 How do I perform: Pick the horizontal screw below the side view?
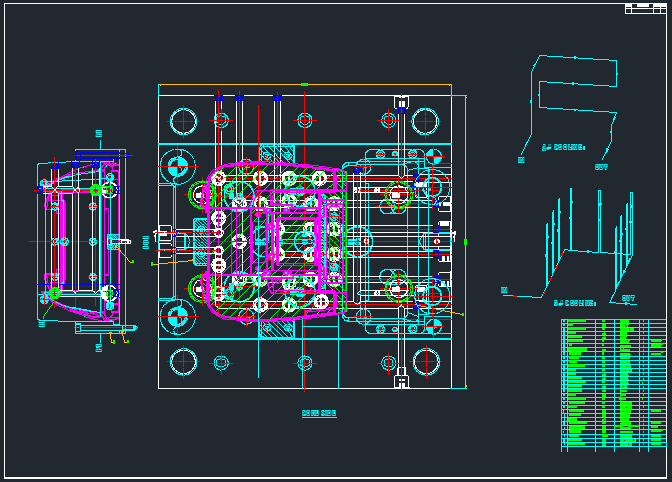(x=106, y=329)
